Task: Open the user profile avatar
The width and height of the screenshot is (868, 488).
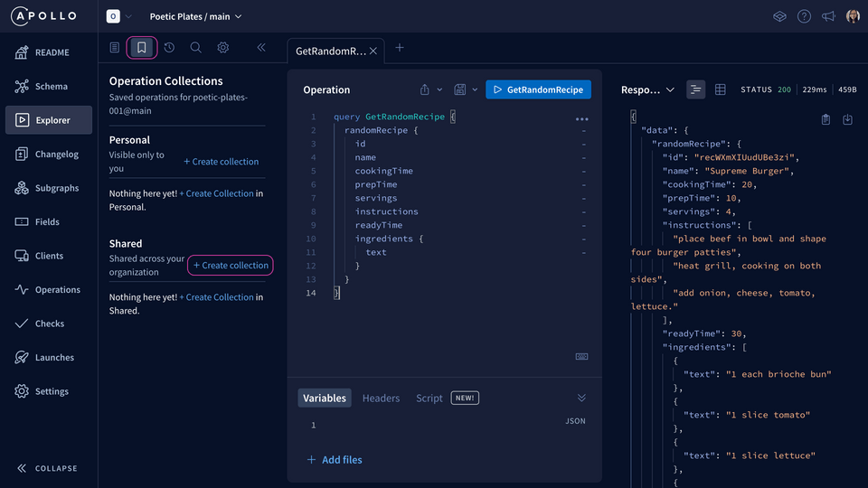Action: coord(853,16)
